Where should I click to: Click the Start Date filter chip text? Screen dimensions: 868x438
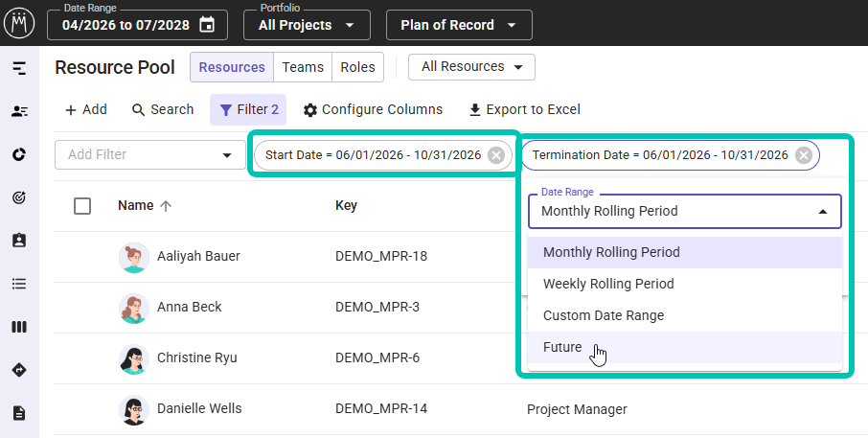373,155
